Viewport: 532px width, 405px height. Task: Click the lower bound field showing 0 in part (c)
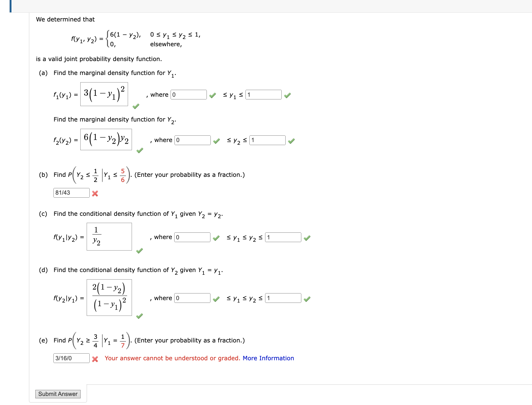[x=192, y=238]
